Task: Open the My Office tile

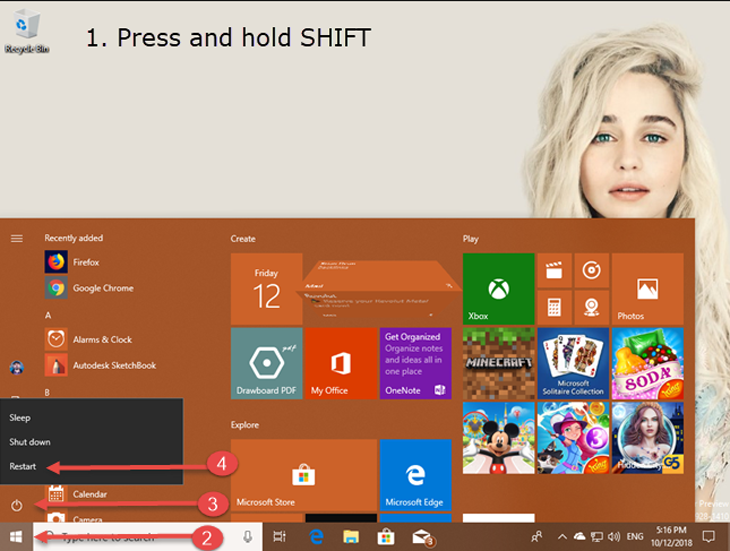Action: click(341, 363)
